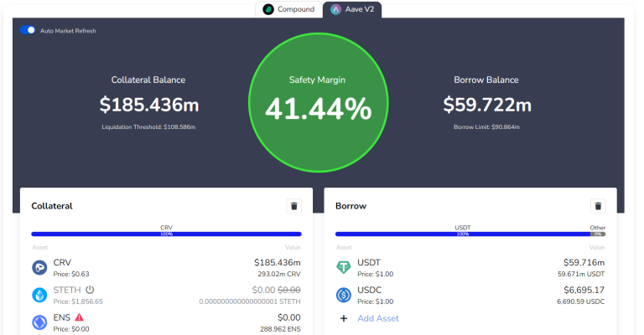The width and height of the screenshot is (644, 335).
Task: Click the Other segment of borrow bar
Action: click(x=598, y=234)
